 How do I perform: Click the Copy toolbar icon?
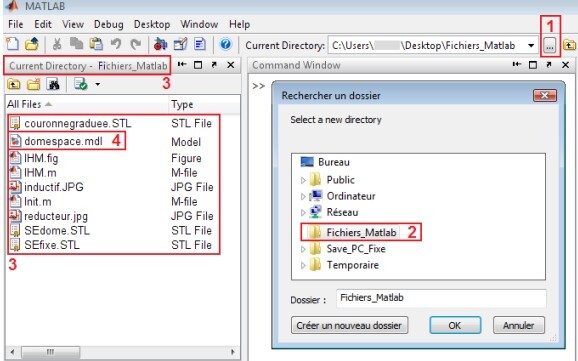pyautogui.click(x=76, y=44)
